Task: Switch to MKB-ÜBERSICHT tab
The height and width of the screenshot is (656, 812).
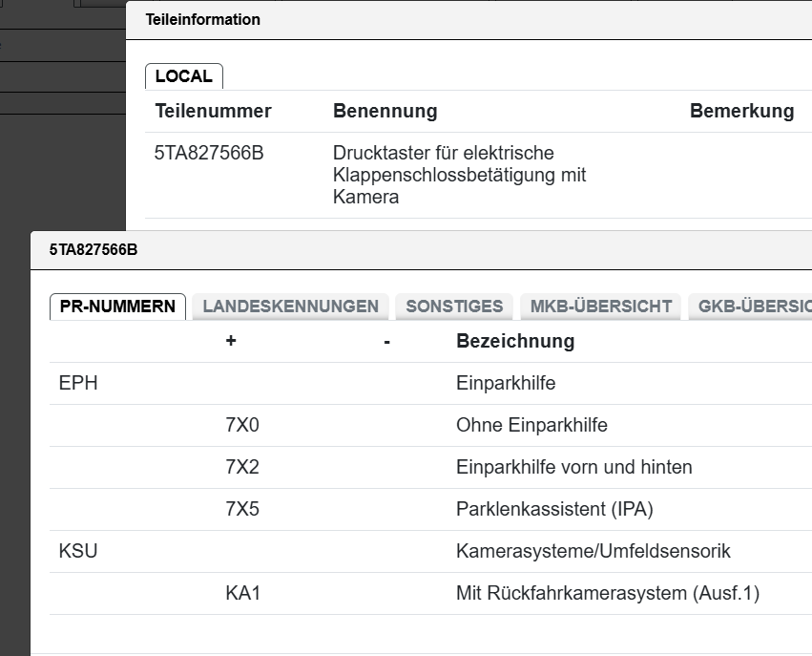Action: [601, 307]
